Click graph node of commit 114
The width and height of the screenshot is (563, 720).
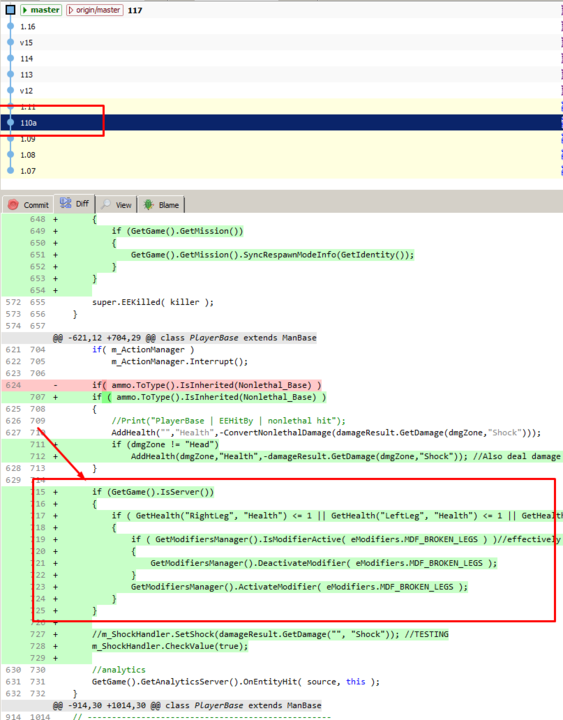coord(11,59)
